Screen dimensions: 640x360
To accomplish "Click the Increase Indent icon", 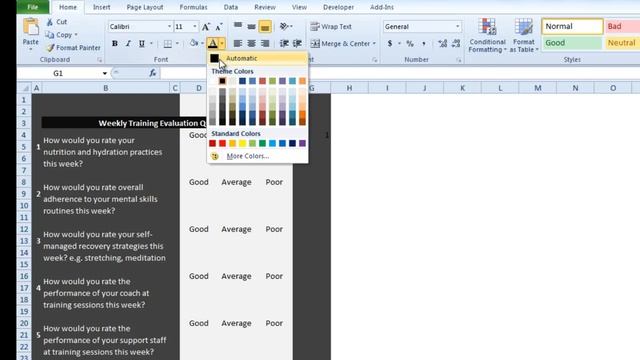I will (297, 43).
